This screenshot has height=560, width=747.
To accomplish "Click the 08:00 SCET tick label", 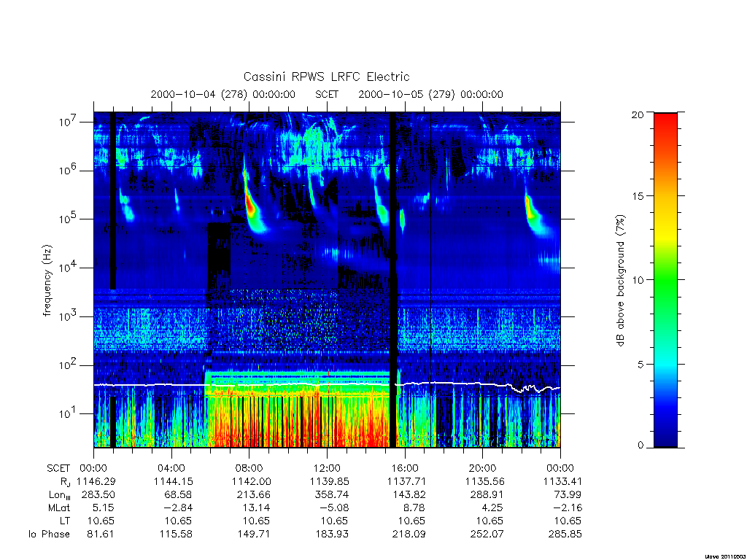I will (x=249, y=468).
